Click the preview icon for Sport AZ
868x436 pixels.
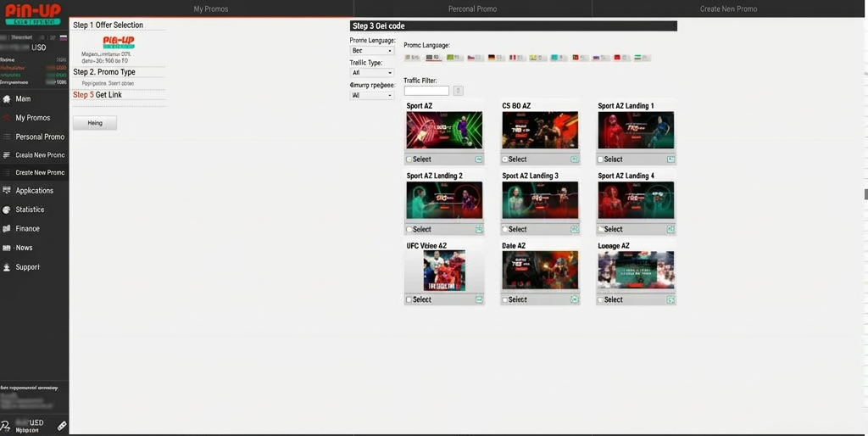pyautogui.click(x=479, y=159)
